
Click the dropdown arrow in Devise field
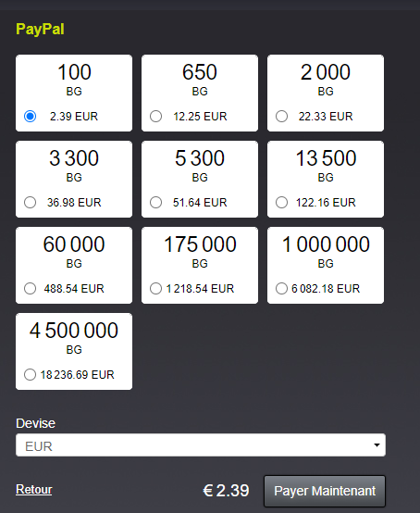377,445
